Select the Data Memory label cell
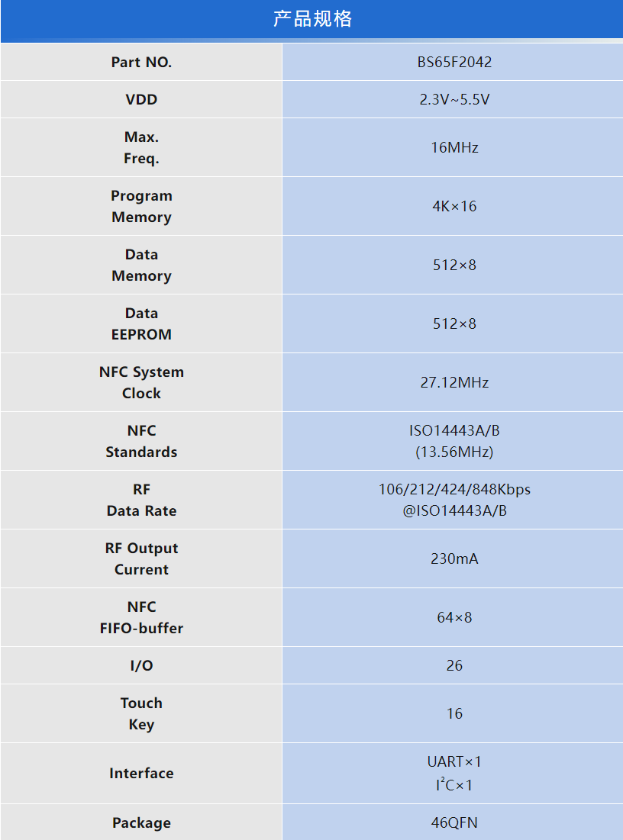 141,266
